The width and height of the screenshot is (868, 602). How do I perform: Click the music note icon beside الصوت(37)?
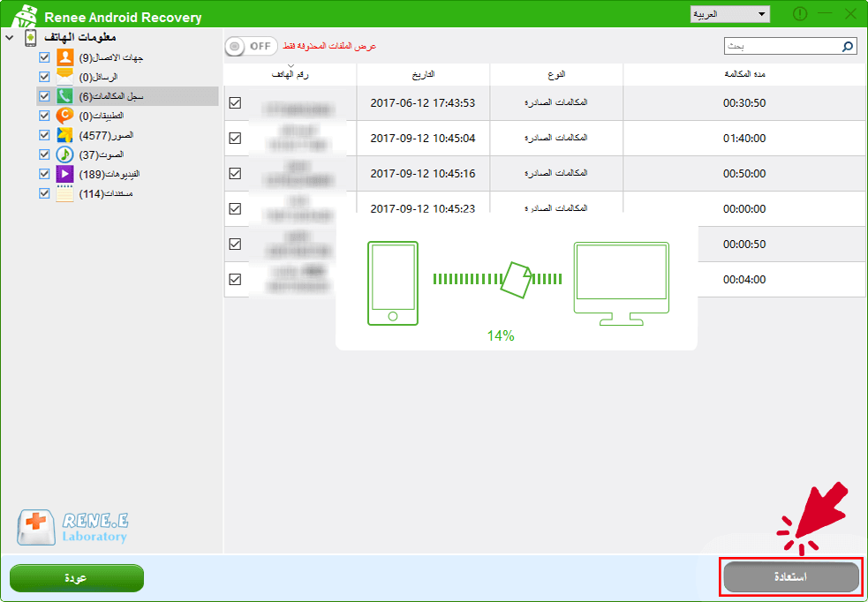(x=64, y=154)
